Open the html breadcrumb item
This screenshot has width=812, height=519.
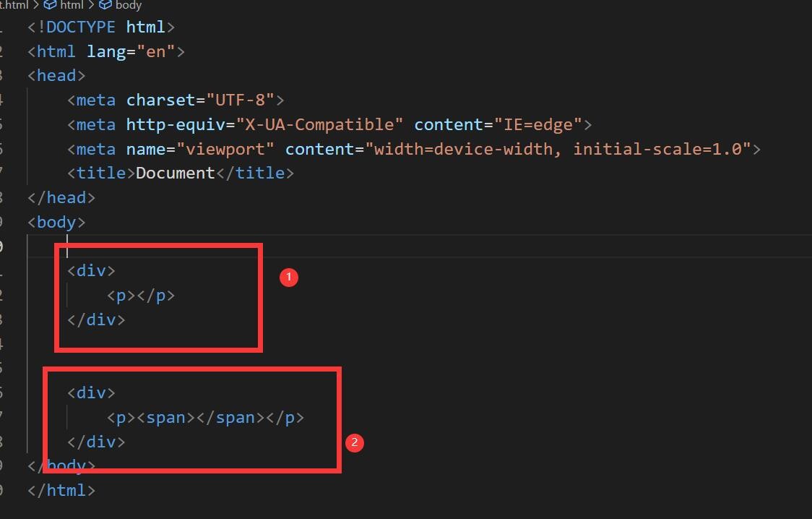tap(72, 5)
